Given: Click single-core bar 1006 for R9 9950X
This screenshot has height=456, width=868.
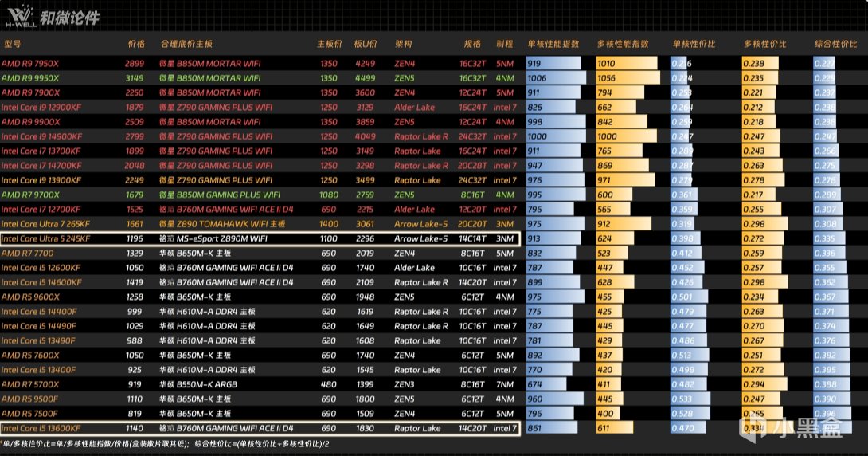Looking at the screenshot, I should pyautogui.click(x=557, y=78).
